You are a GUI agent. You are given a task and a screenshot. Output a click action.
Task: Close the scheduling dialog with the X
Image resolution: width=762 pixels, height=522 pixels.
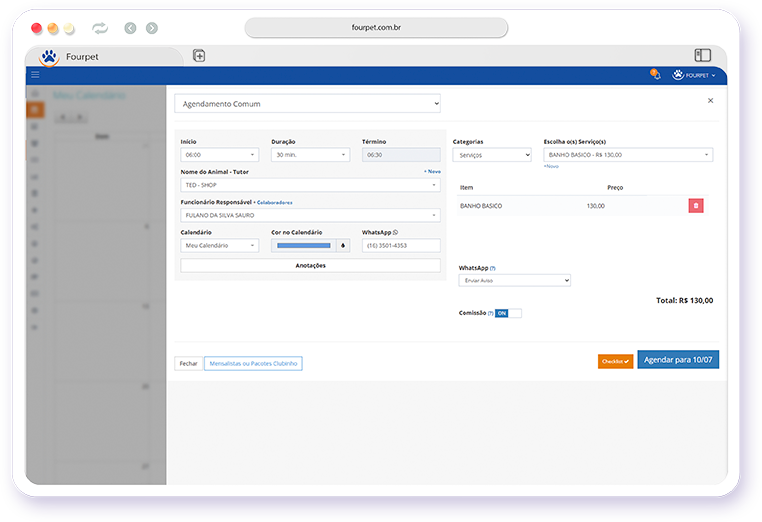tap(710, 101)
